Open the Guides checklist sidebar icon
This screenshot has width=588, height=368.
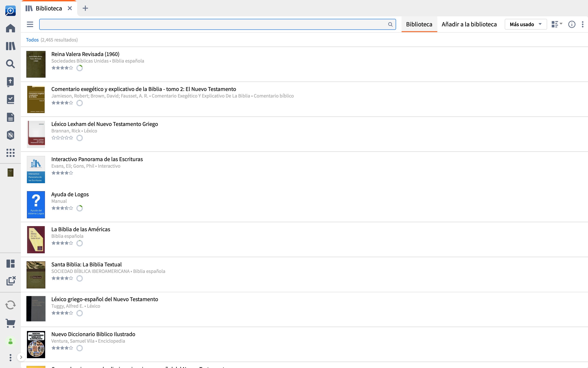[x=10, y=100]
